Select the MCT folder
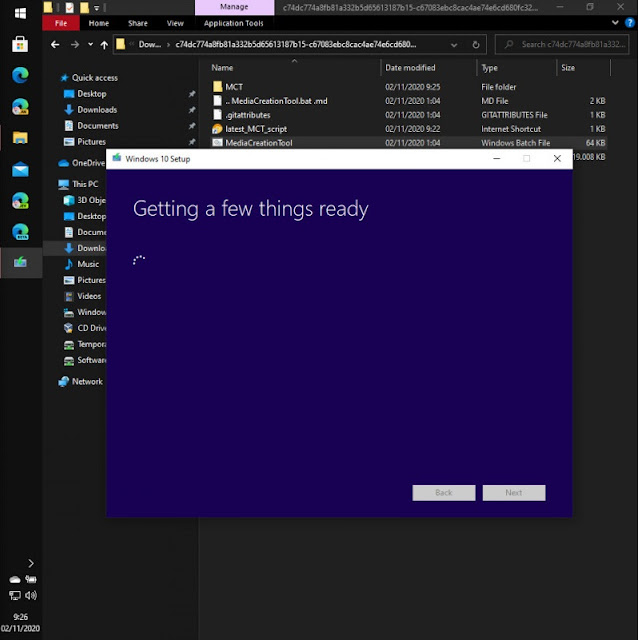The image size is (638, 640). pos(233,87)
